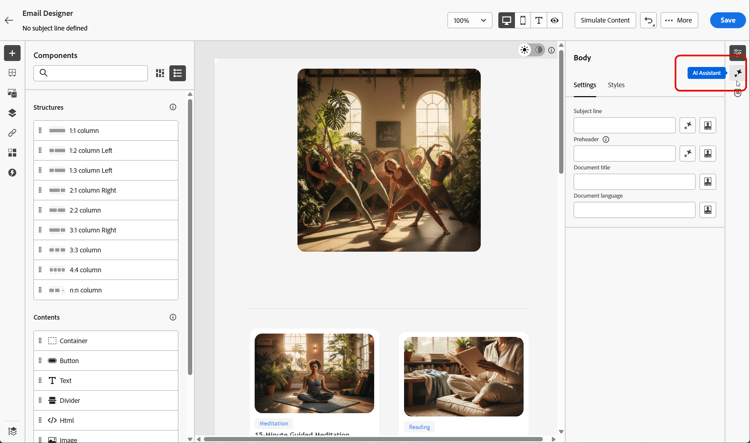Click in the Subject line field
The width and height of the screenshot is (750, 443).
tap(624, 125)
